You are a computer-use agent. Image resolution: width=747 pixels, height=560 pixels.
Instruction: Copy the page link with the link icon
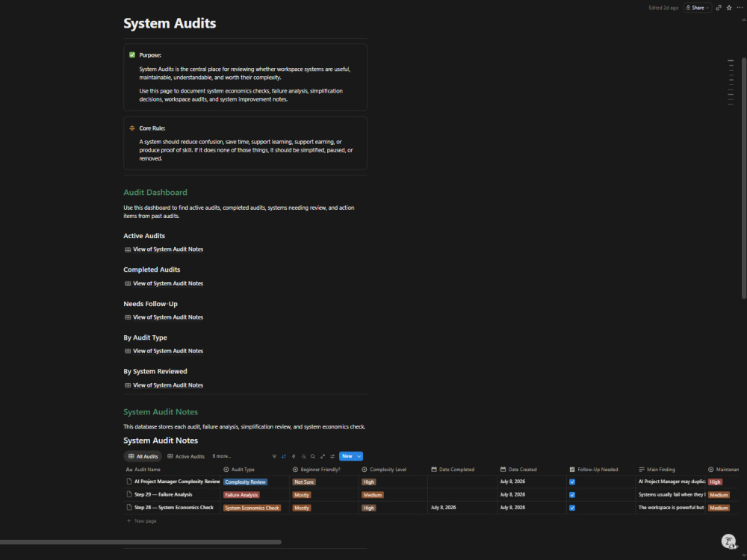[x=719, y=7]
